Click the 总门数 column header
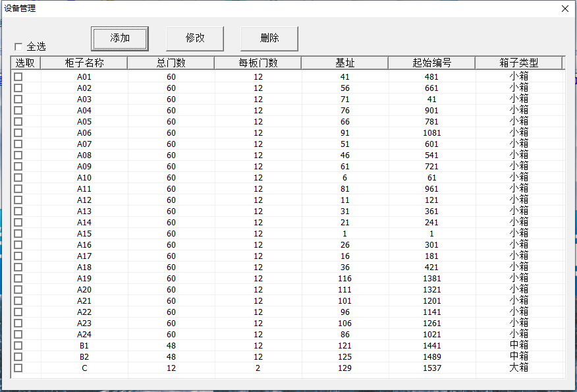This screenshot has width=577, height=392. click(171, 63)
